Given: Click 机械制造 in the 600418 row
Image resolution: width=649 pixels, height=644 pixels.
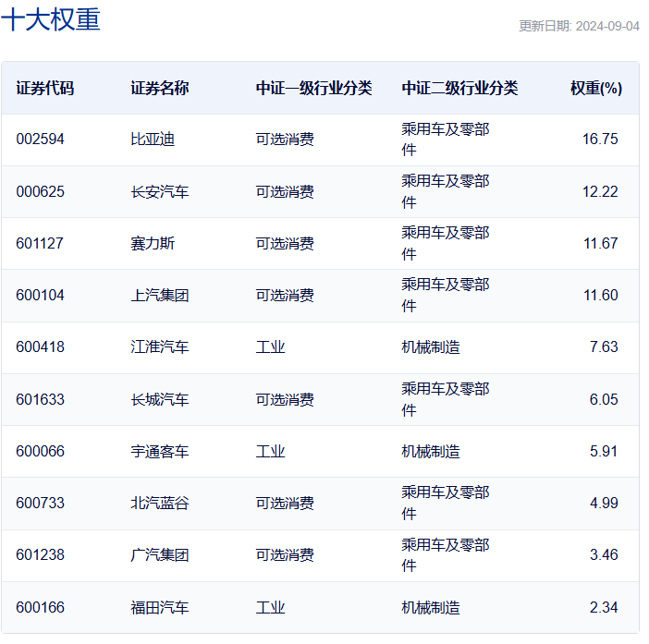Looking at the screenshot, I should click(431, 347).
